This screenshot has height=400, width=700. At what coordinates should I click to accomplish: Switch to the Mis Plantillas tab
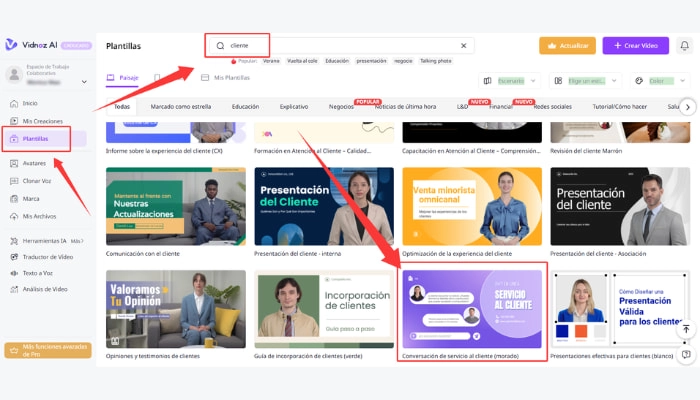coord(225,78)
